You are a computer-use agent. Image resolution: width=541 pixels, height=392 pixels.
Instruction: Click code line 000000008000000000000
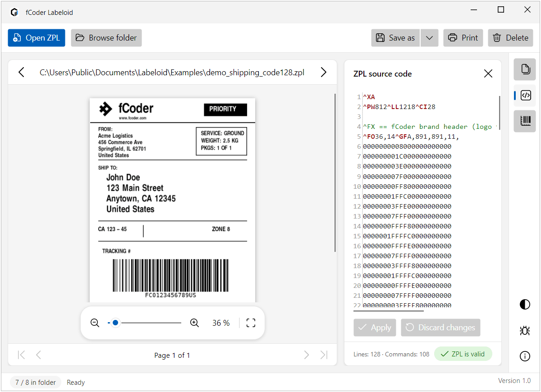click(407, 146)
